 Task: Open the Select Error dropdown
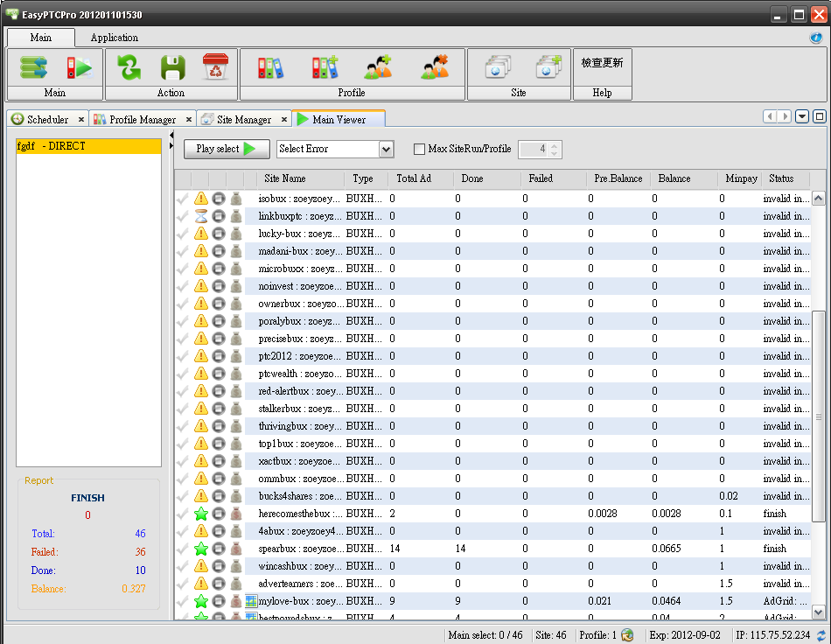pyautogui.click(x=386, y=150)
